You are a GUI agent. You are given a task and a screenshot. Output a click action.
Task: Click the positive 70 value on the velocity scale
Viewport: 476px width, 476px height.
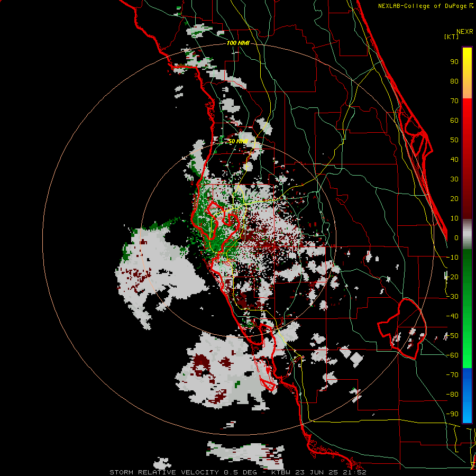click(x=454, y=100)
